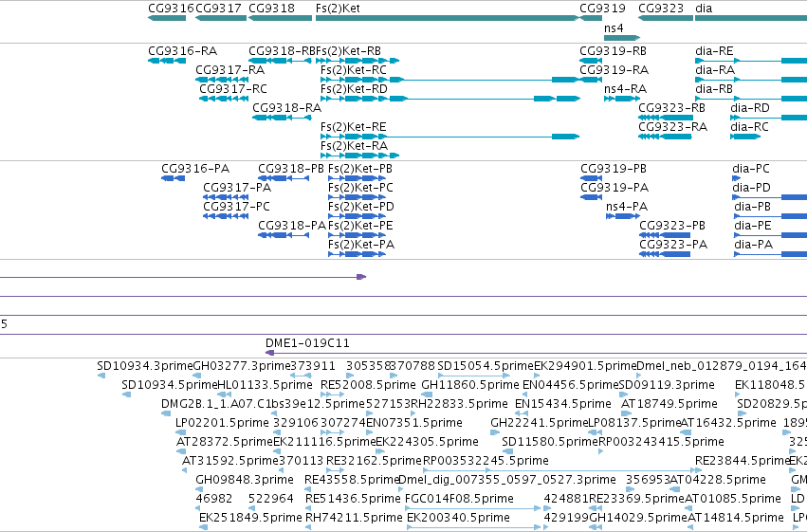Image resolution: width=807 pixels, height=532 pixels.
Task: Select transcript label CG9323-RB
Action: (671, 108)
